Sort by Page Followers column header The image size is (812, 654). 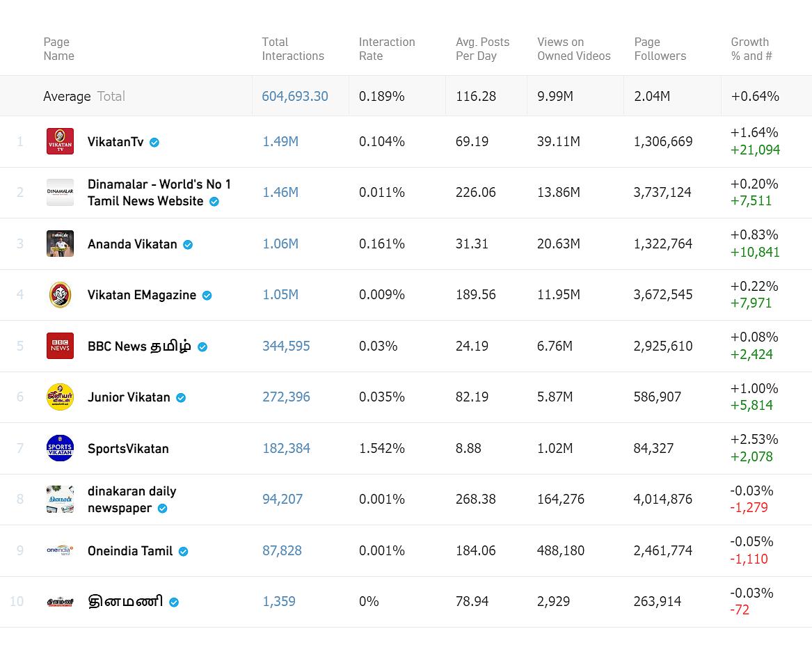click(x=660, y=49)
